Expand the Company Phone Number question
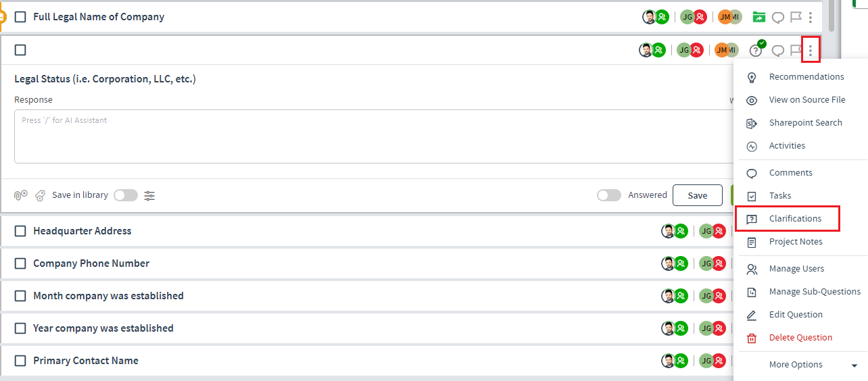868x381 pixels. [x=91, y=263]
